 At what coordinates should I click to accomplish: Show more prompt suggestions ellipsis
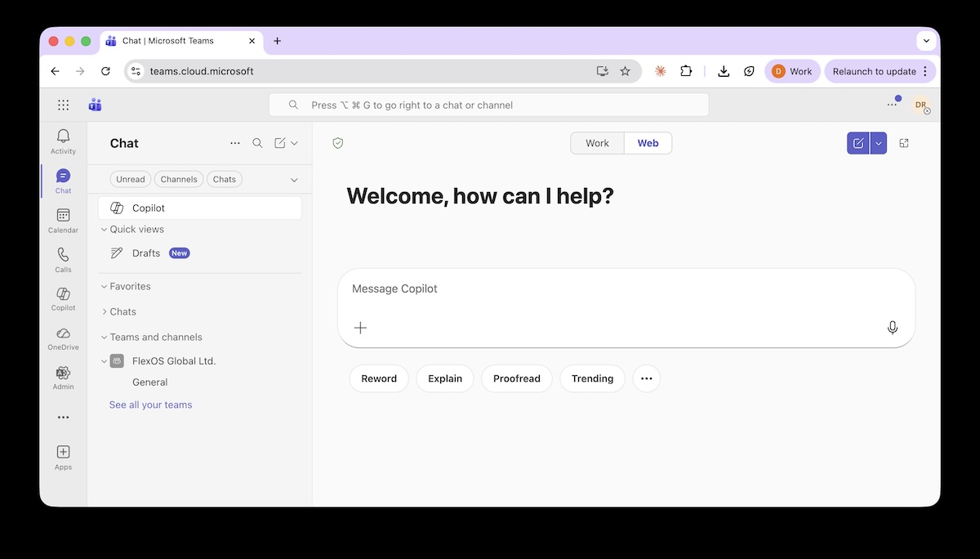pos(647,378)
